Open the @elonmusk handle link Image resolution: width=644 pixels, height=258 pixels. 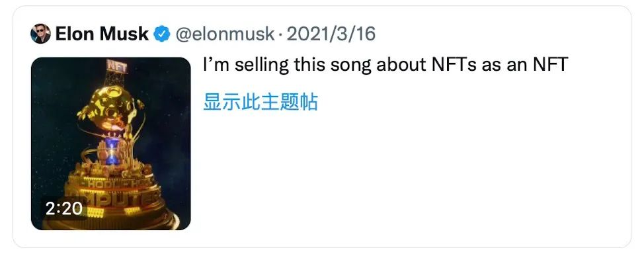coord(225,34)
